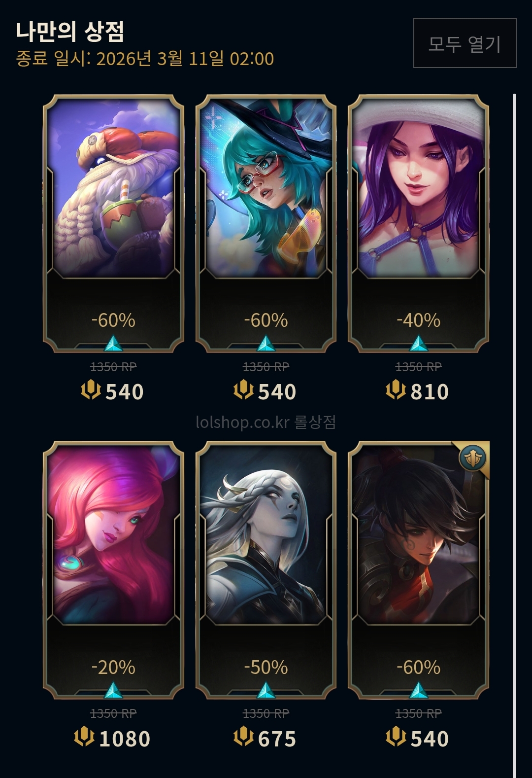Screen dimensions: 532x778
Task: Open the Bard snack skin card
Action: coord(113,223)
